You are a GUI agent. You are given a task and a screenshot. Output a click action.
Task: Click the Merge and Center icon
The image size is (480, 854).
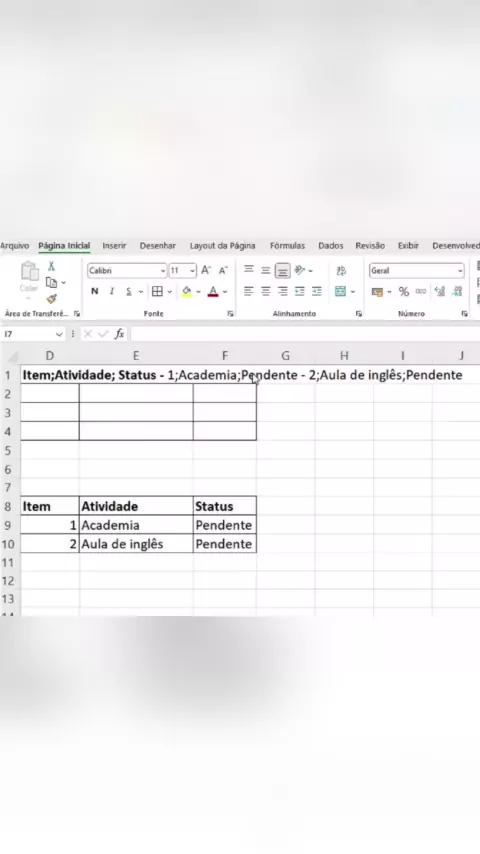341,291
